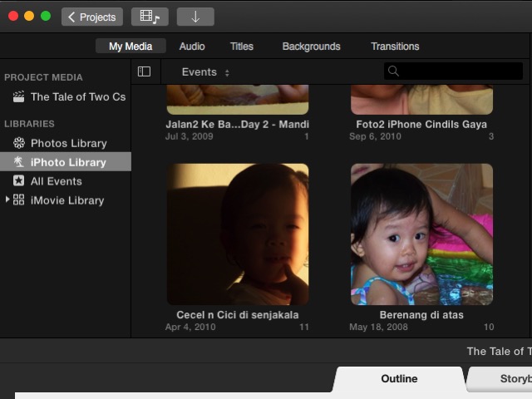Click the iMovie Library grid icon
Image resolution: width=532 pixels, height=399 pixels.
click(19, 200)
